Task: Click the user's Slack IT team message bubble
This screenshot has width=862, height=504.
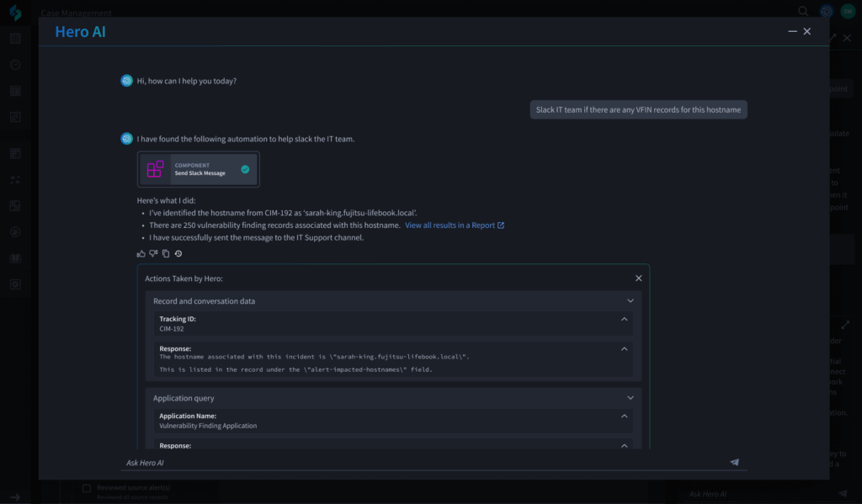Action: (638, 109)
